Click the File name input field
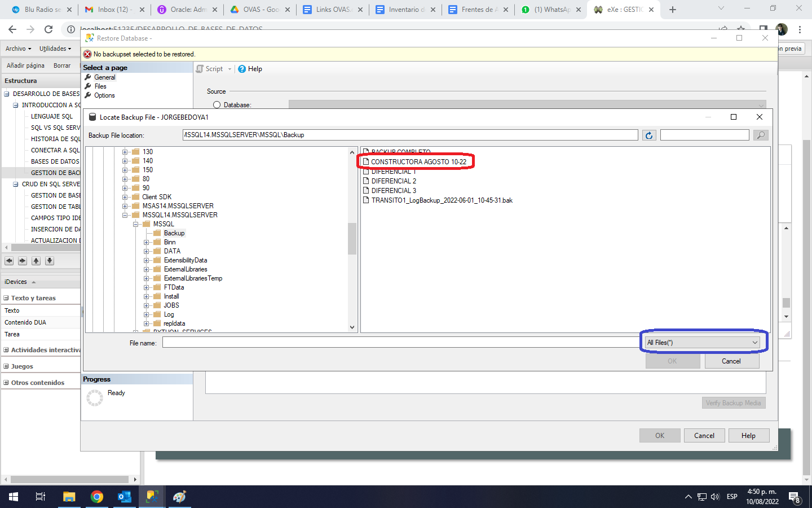The height and width of the screenshot is (508, 812). [x=401, y=343]
